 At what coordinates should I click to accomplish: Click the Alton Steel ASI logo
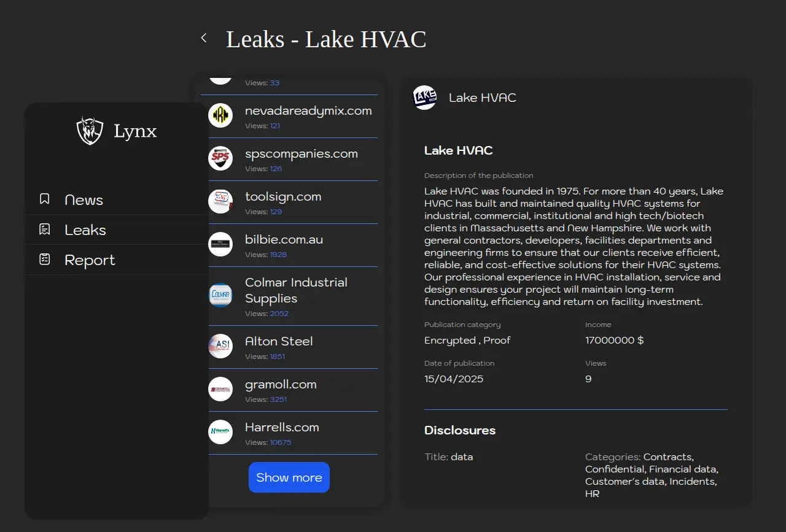point(220,346)
